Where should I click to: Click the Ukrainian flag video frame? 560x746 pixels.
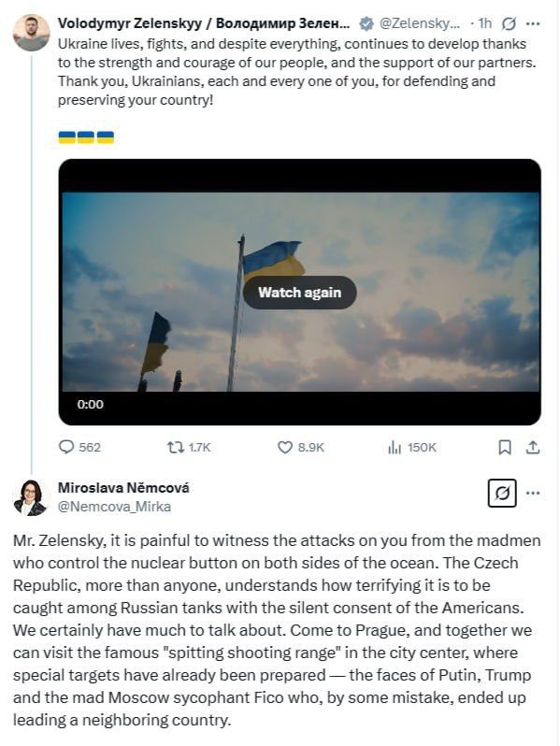coord(300,292)
